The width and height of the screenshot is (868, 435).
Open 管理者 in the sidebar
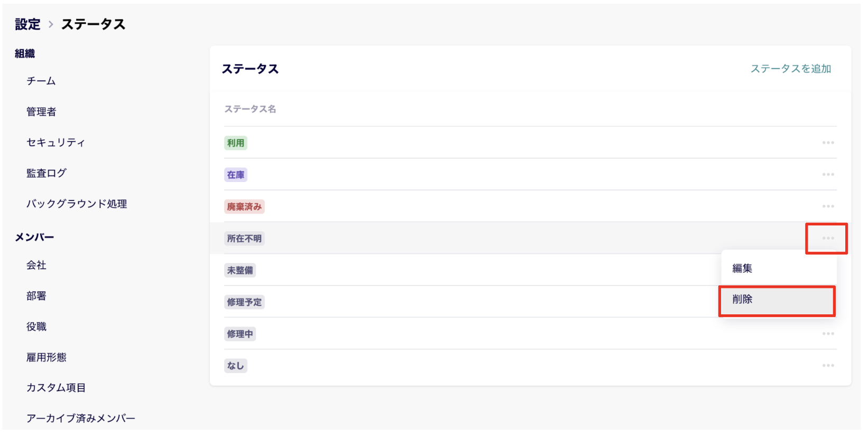(41, 112)
